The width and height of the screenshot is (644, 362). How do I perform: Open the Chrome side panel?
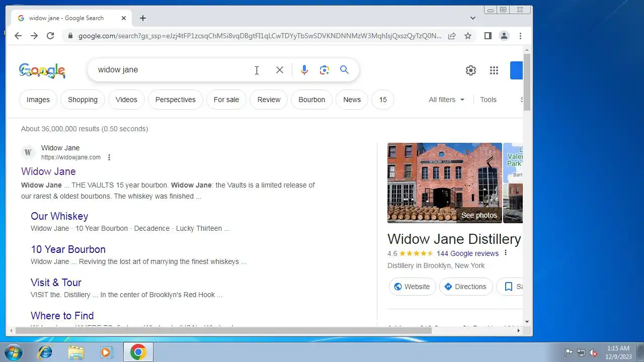488,36
